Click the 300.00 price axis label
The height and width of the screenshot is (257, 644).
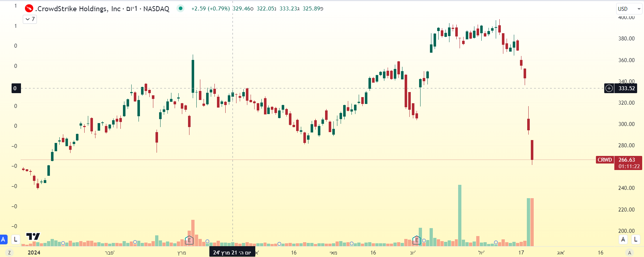pyautogui.click(x=626, y=124)
